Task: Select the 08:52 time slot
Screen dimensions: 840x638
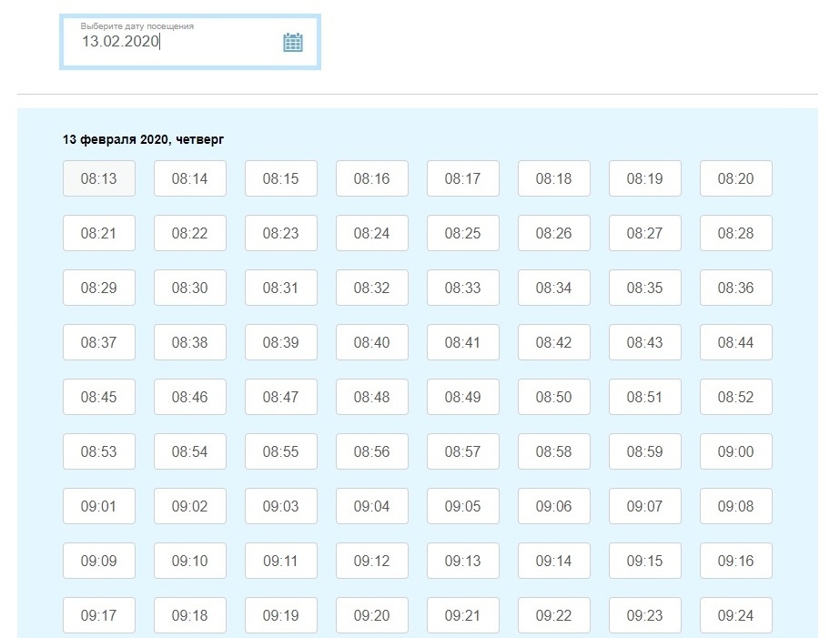Action: (736, 397)
